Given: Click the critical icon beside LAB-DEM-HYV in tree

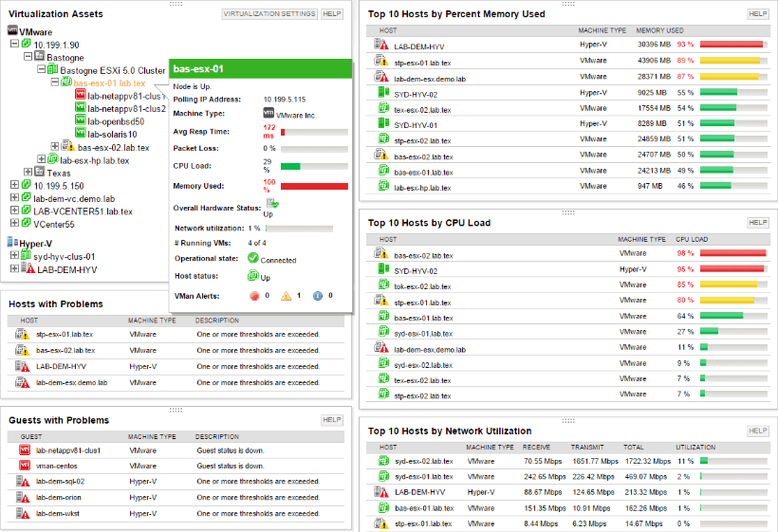Looking at the screenshot, I should pyautogui.click(x=28, y=268).
